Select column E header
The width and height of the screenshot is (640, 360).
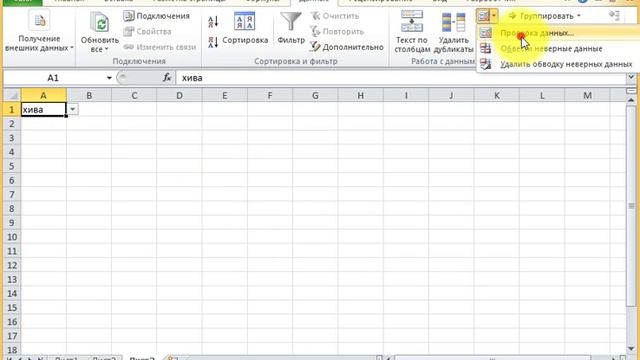point(224,96)
